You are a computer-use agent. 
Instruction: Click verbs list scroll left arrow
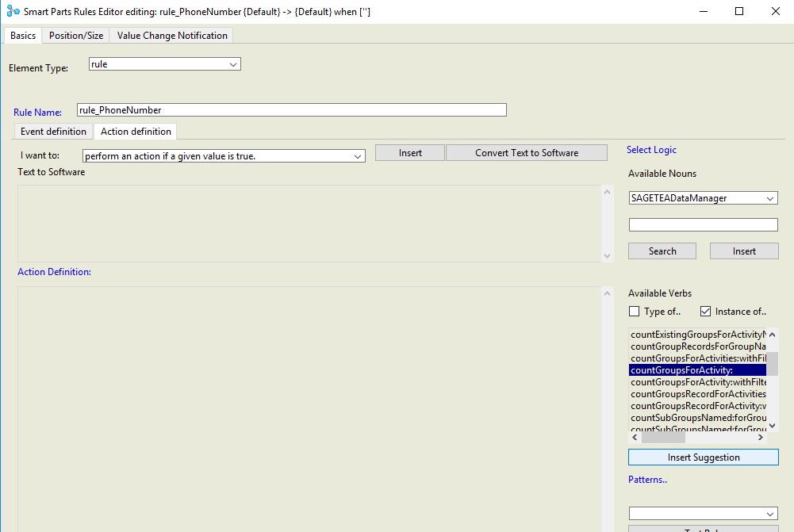pyautogui.click(x=635, y=438)
